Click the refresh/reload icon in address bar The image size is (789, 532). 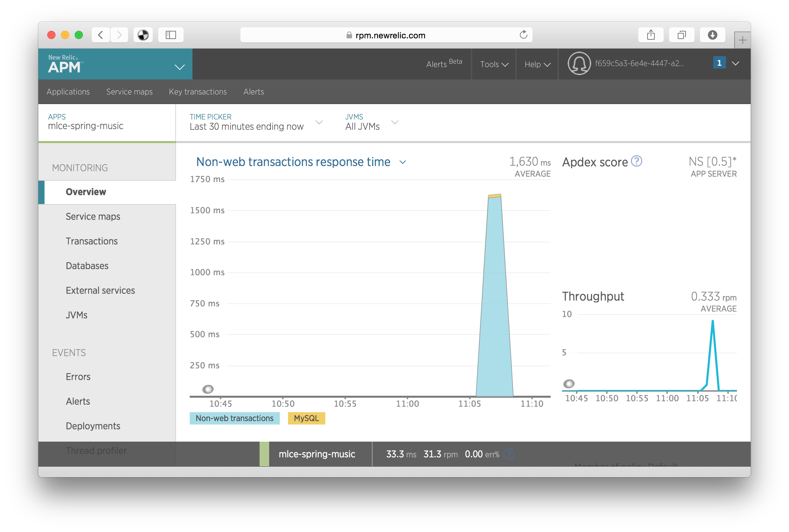[x=523, y=35]
